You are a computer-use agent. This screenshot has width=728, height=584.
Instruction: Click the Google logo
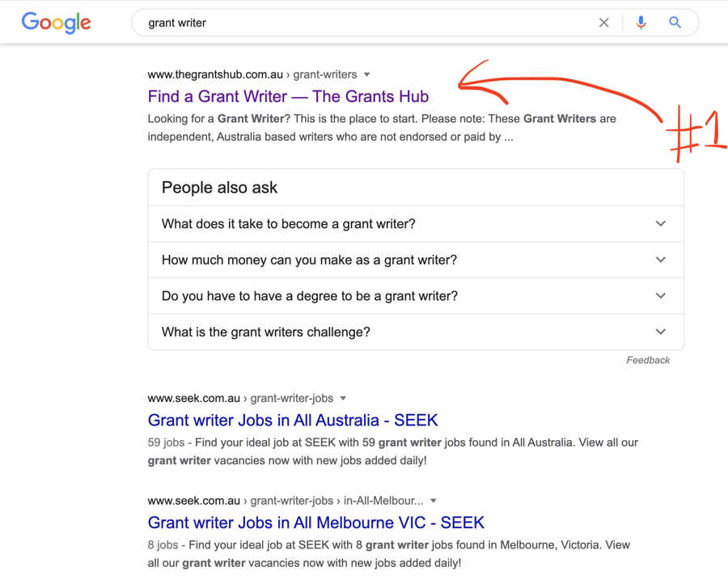pyautogui.click(x=56, y=23)
